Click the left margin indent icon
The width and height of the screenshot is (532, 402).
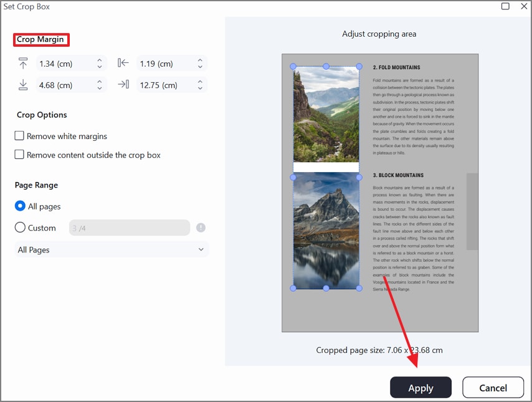coord(123,63)
